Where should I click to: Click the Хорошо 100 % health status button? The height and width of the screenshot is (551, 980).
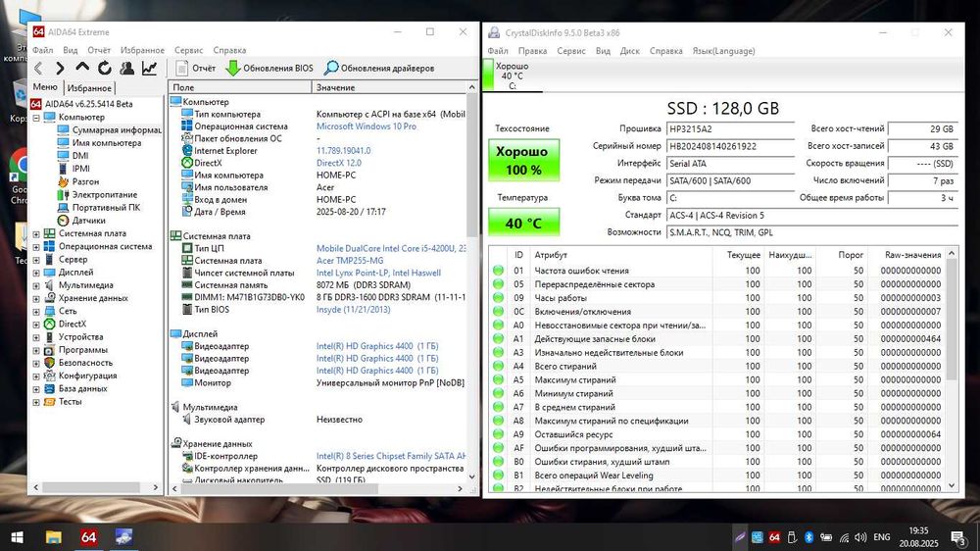point(523,160)
